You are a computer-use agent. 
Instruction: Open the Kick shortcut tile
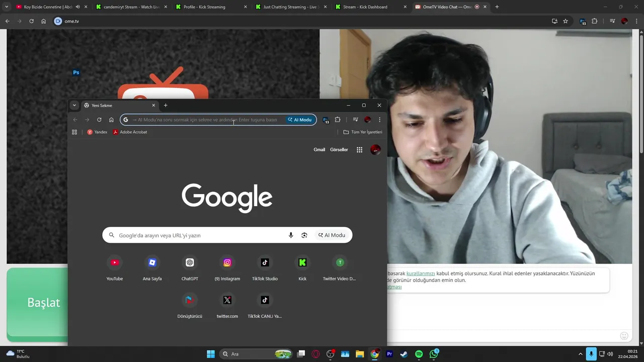coord(302,268)
